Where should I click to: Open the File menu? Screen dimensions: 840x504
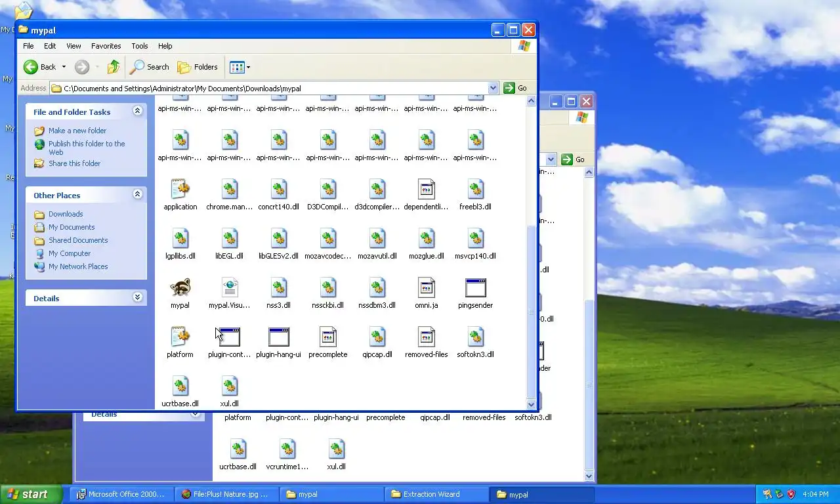(x=28, y=46)
